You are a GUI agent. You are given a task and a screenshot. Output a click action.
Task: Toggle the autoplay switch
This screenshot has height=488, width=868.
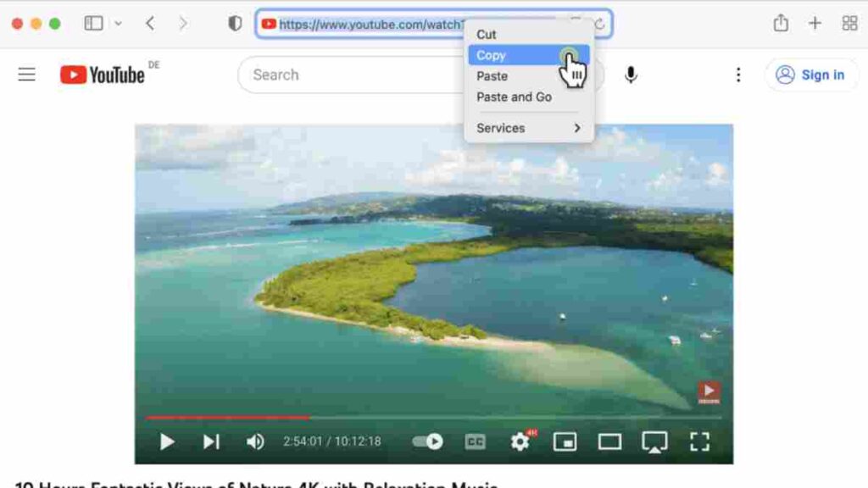pos(428,441)
